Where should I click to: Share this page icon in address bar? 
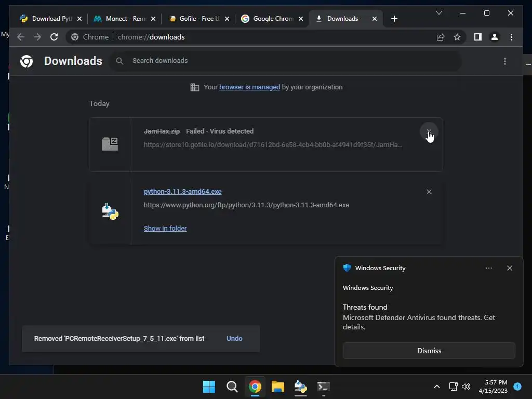[x=441, y=37]
